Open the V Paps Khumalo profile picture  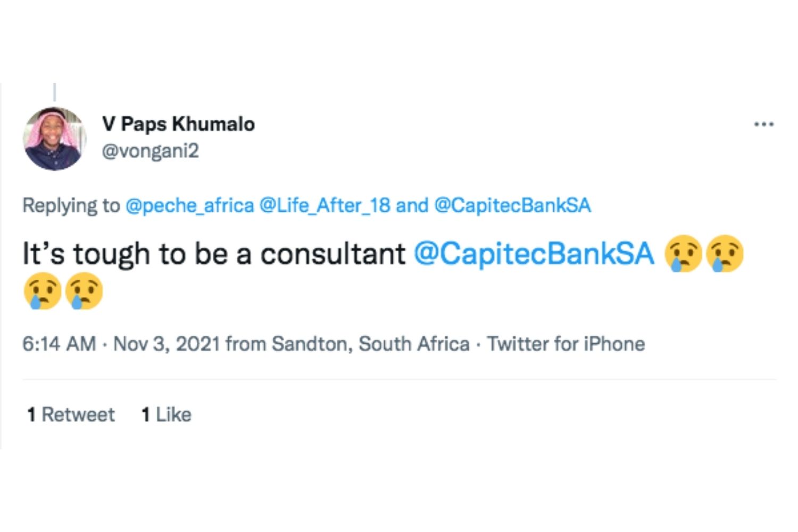tap(54, 139)
